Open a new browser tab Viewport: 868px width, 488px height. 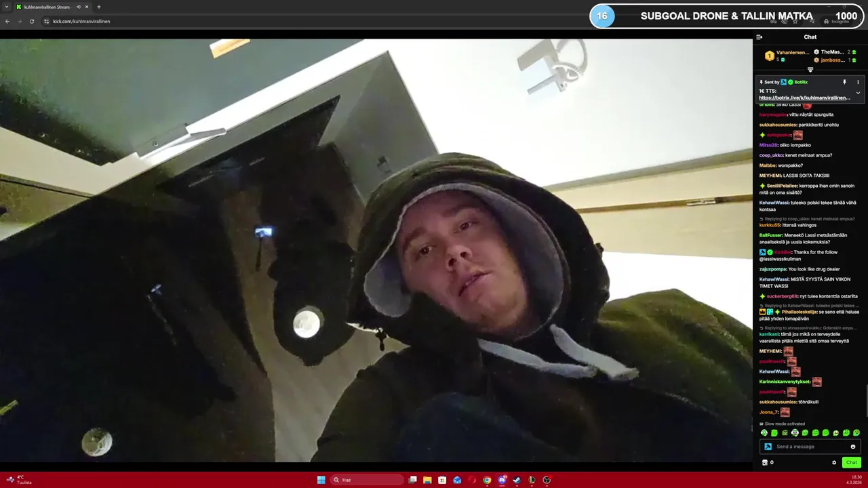point(99,7)
